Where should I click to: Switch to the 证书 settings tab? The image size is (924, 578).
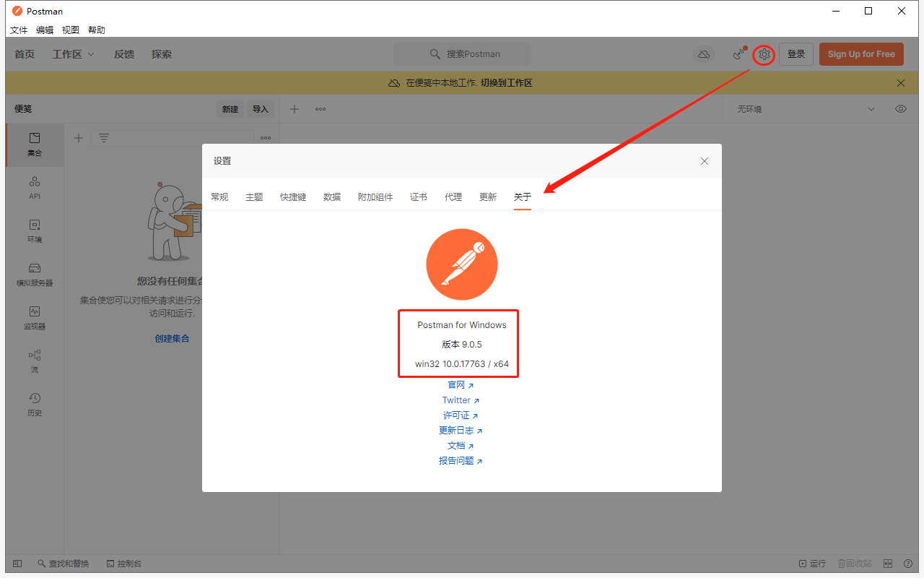point(419,197)
